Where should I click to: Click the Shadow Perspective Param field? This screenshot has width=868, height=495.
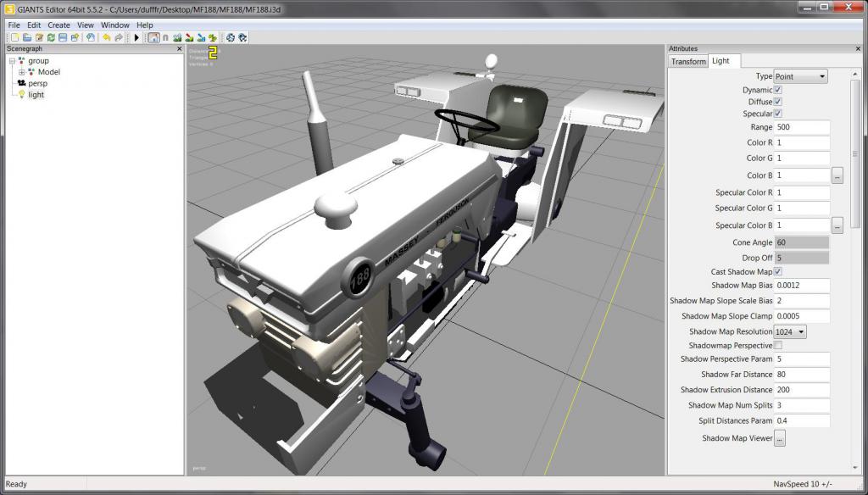point(802,359)
